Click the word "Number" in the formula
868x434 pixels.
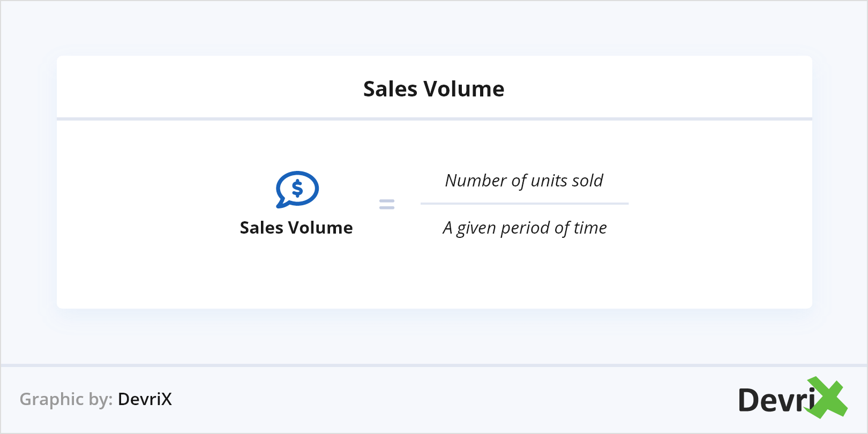[x=476, y=181]
